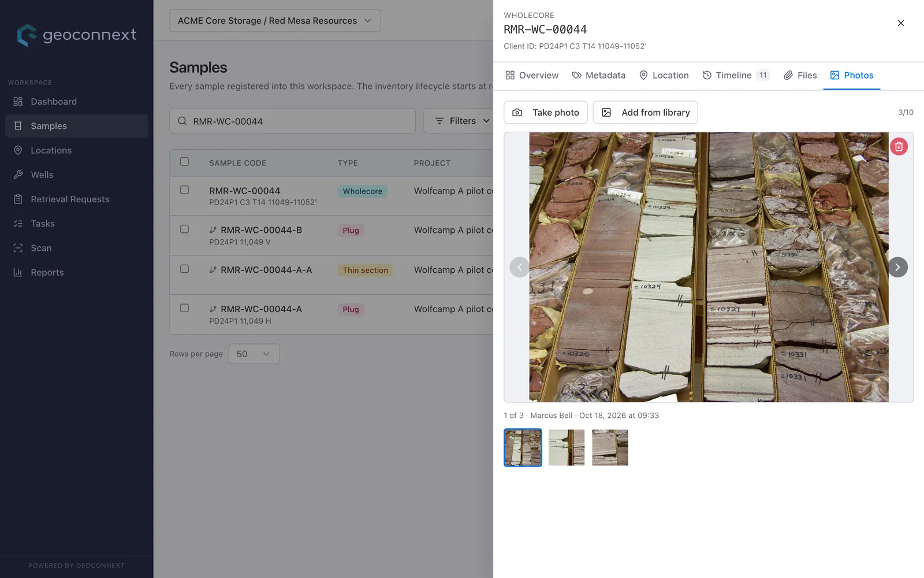The height and width of the screenshot is (578, 924).
Task: Click the search magnifier icon in sample search
Action: [x=182, y=121]
